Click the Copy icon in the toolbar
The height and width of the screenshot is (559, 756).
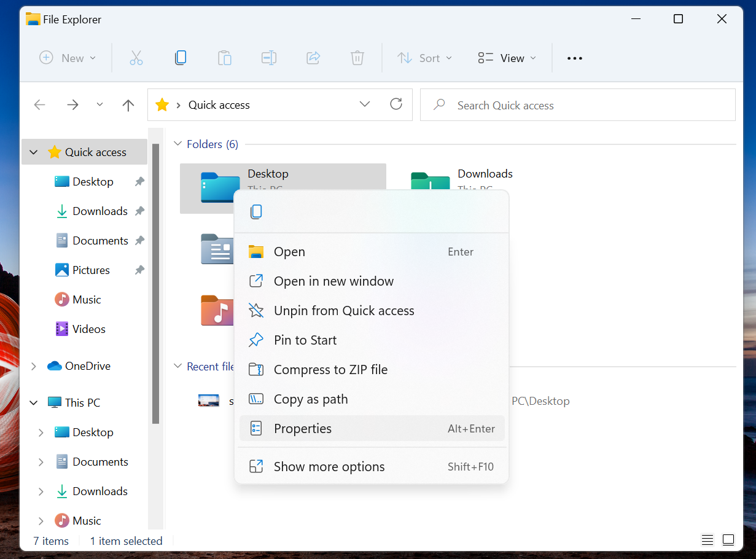[181, 58]
